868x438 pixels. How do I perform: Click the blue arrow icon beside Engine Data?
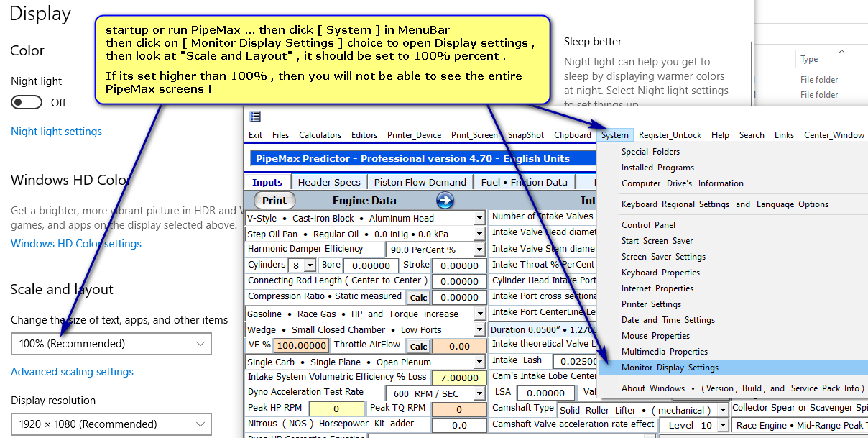click(x=445, y=200)
